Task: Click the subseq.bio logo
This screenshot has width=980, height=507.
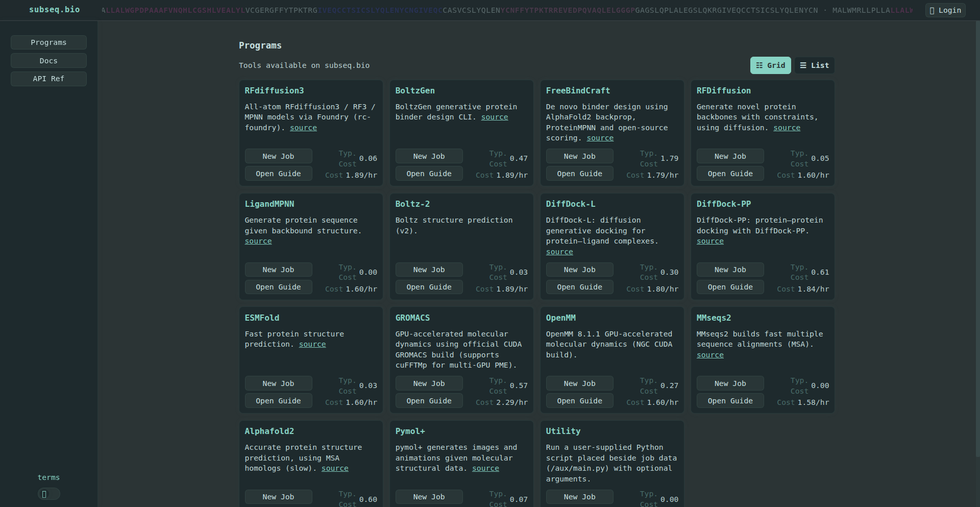Action: (55, 9)
